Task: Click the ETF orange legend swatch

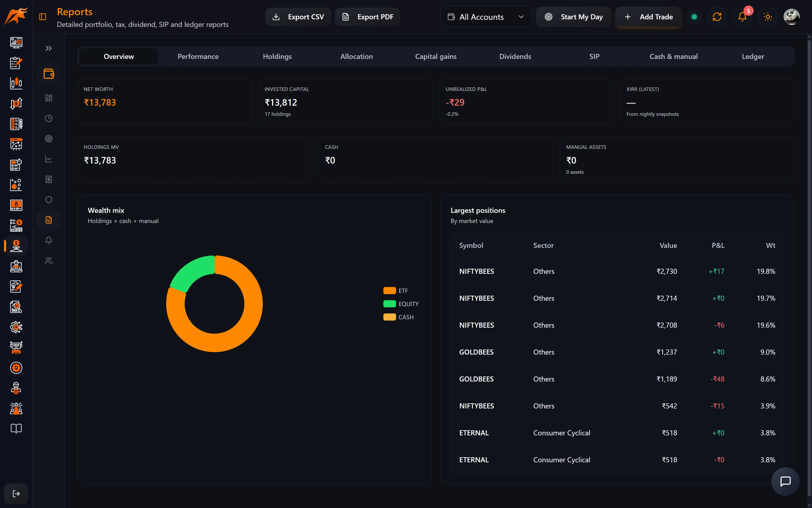Action: pos(390,291)
